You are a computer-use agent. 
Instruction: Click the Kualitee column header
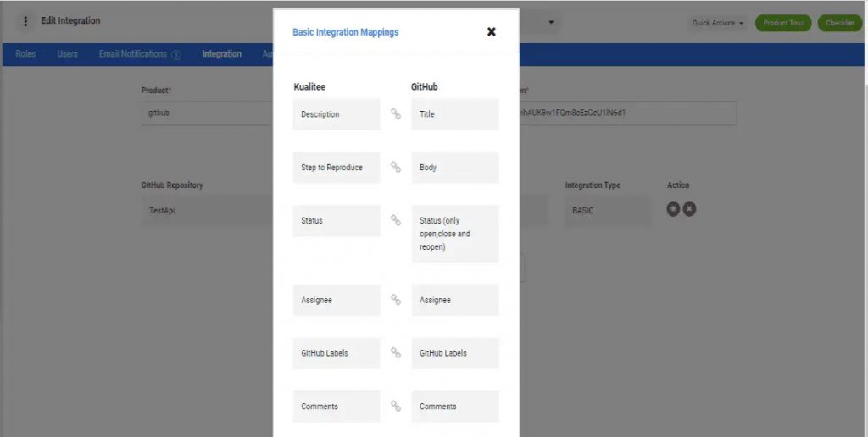point(309,87)
